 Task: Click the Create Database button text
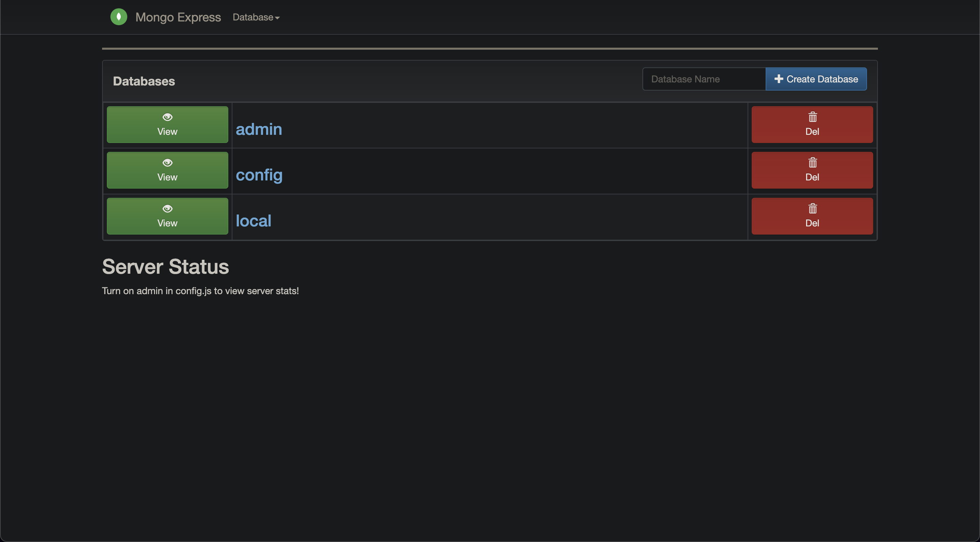(x=822, y=79)
